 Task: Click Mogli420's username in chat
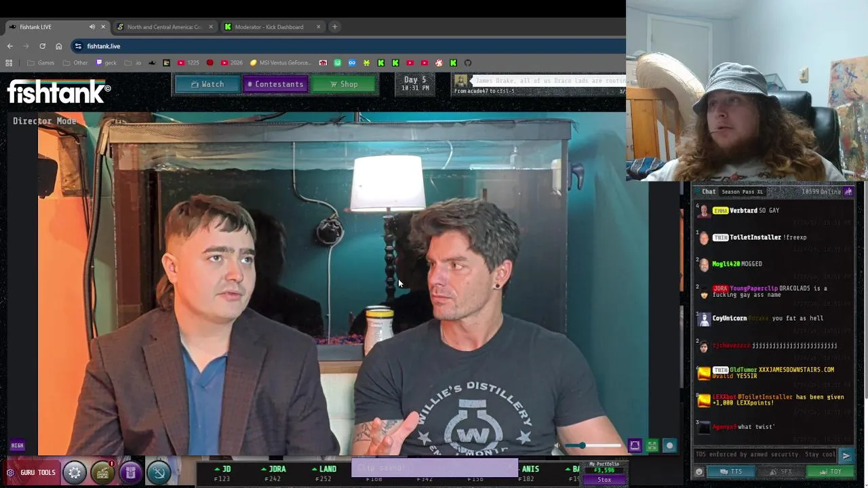726,264
